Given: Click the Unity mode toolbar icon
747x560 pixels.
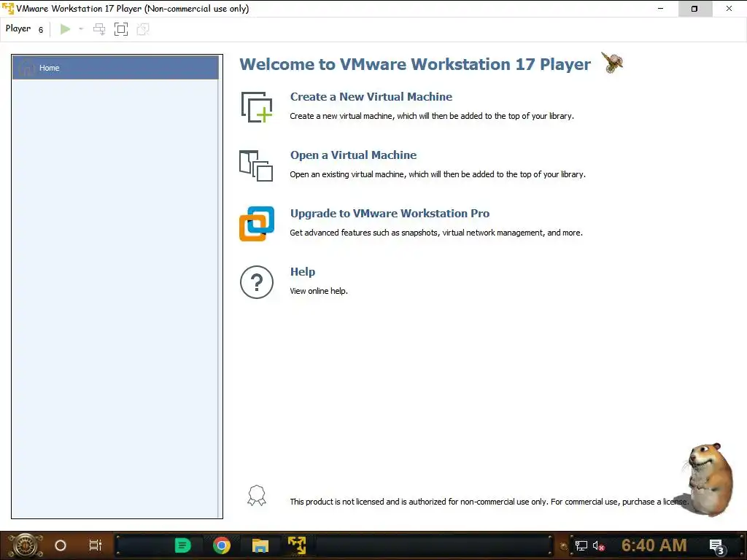Looking at the screenshot, I should click(x=143, y=29).
